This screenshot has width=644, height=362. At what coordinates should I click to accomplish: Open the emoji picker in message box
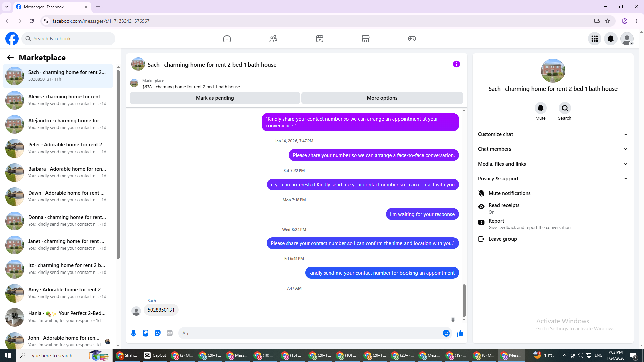(x=446, y=333)
